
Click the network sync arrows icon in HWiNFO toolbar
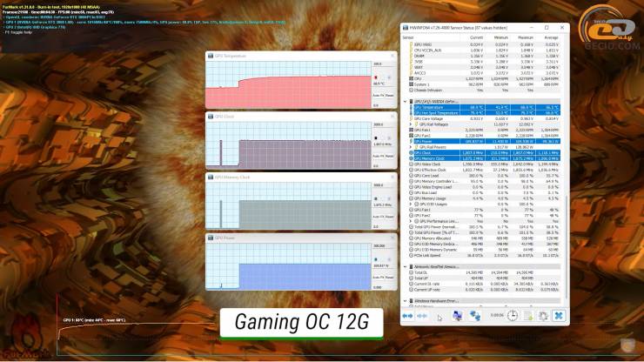tap(475, 316)
